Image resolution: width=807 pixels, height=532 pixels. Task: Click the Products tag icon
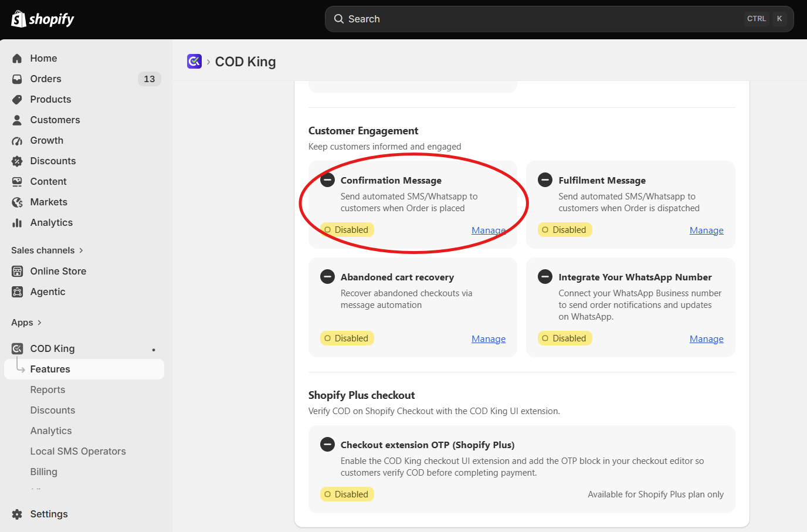coord(17,99)
